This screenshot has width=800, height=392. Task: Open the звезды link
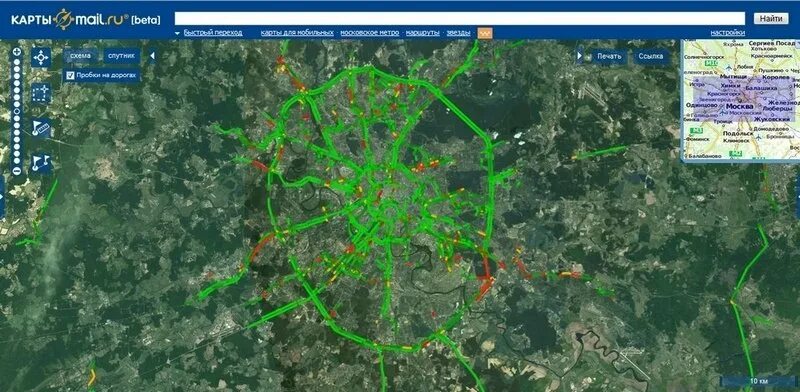458,33
